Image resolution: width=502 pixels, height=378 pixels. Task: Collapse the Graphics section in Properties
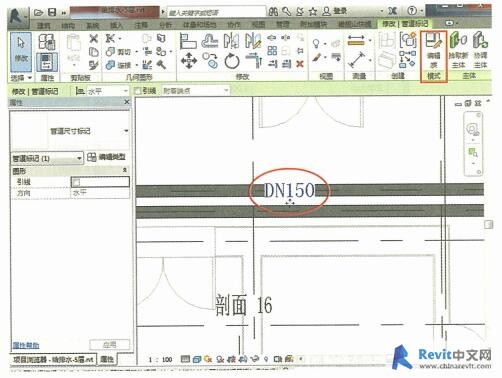125,170
